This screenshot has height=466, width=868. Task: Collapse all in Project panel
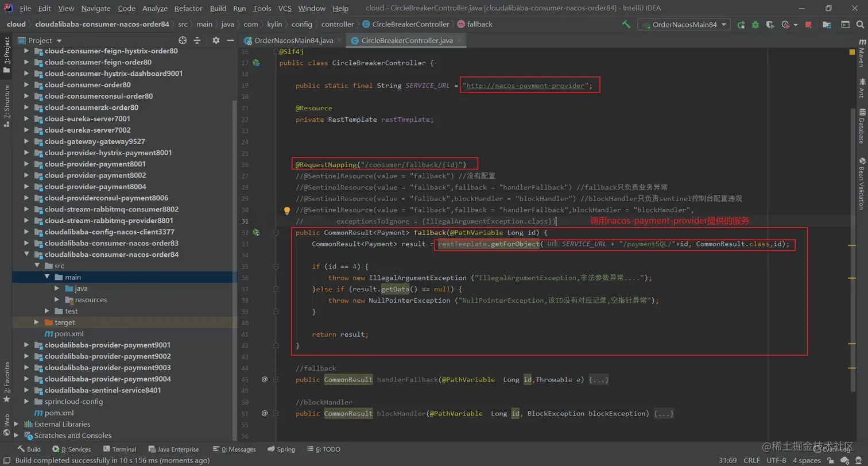click(197, 40)
